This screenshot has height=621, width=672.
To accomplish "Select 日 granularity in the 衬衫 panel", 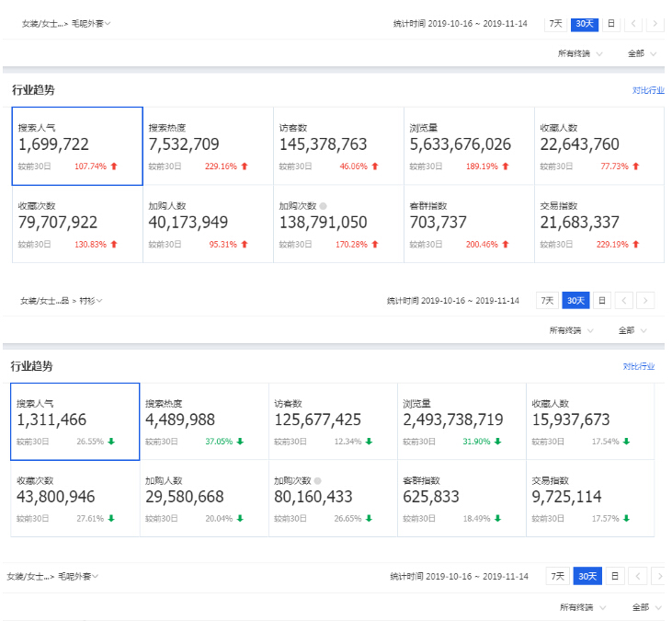I will pyautogui.click(x=601, y=301).
